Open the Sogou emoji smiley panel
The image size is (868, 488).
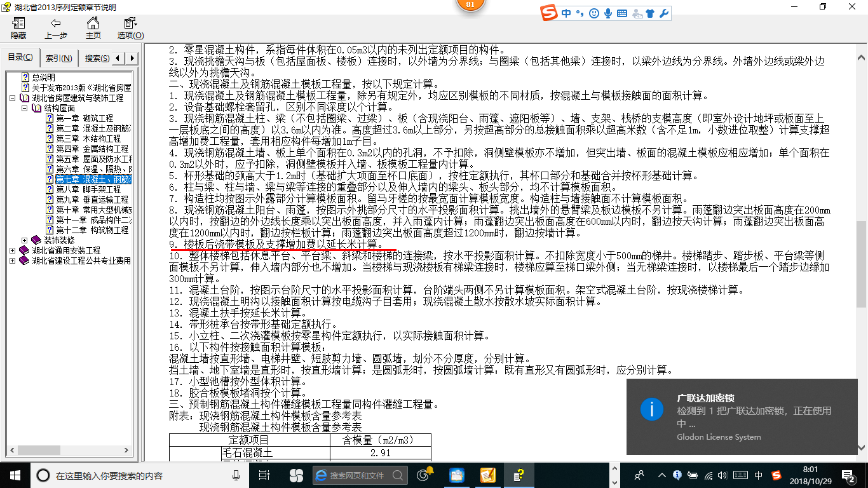pos(594,13)
